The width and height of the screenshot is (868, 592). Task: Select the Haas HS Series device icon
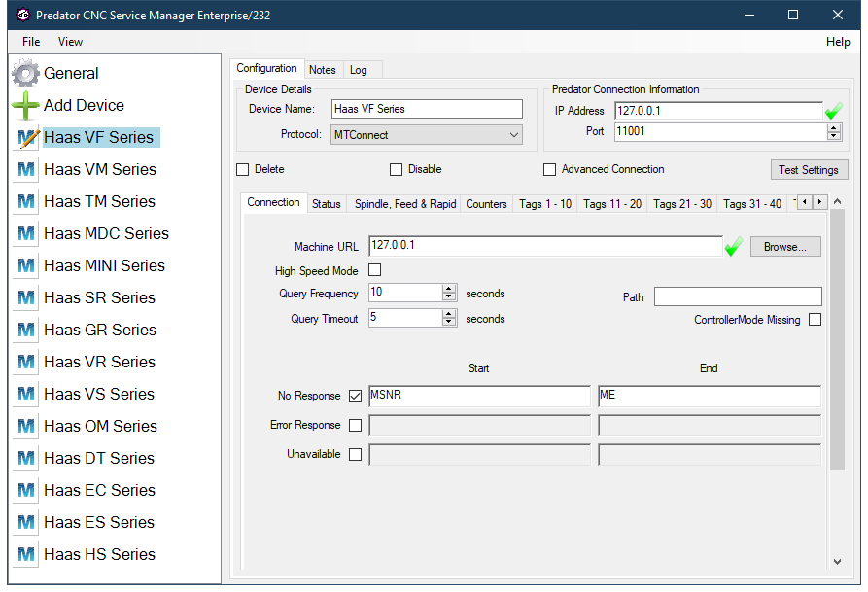click(27, 555)
